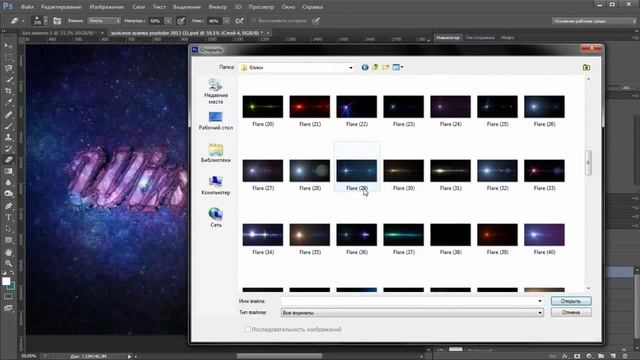
Task: Go to Компьютер in the places bar
Action: point(216,186)
